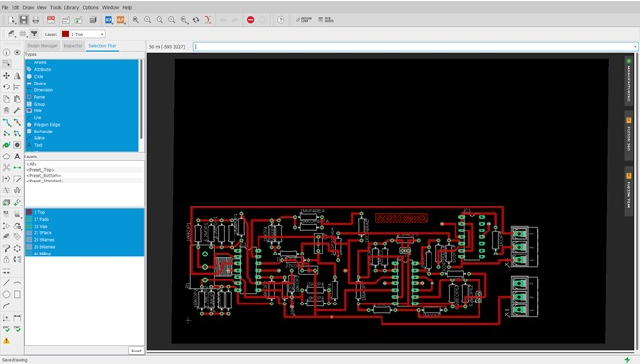The height and width of the screenshot is (364, 640).
Task: Click the warning triangle errors icon
Action: click(6, 340)
